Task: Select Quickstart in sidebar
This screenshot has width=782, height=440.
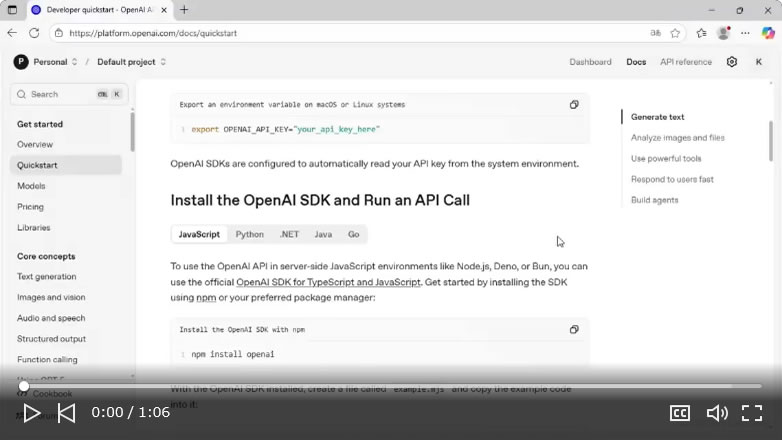Action: coord(66,165)
